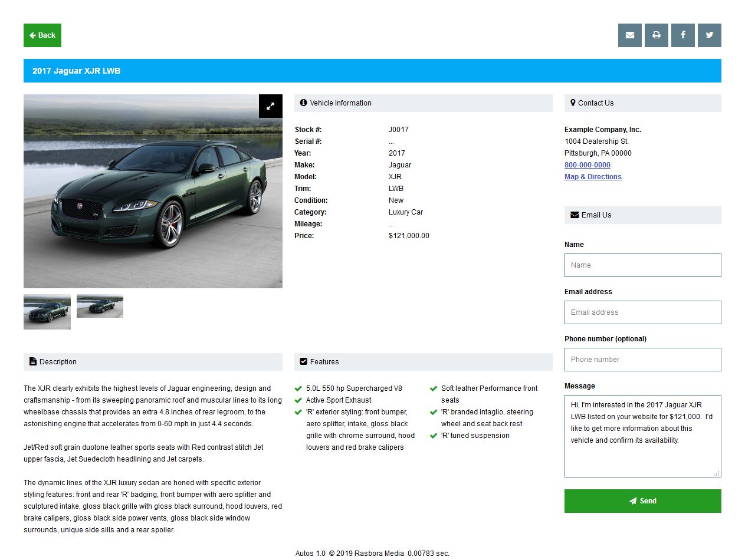
Task: Click the Vehicle Information info icon
Action: click(304, 103)
